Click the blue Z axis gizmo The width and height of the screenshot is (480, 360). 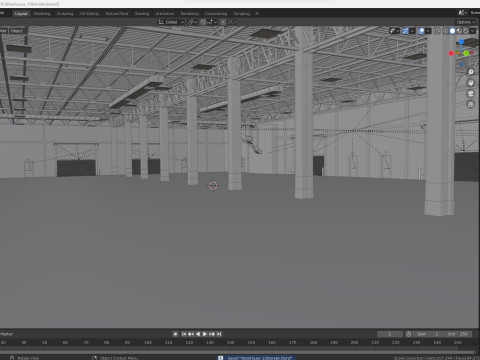click(461, 42)
